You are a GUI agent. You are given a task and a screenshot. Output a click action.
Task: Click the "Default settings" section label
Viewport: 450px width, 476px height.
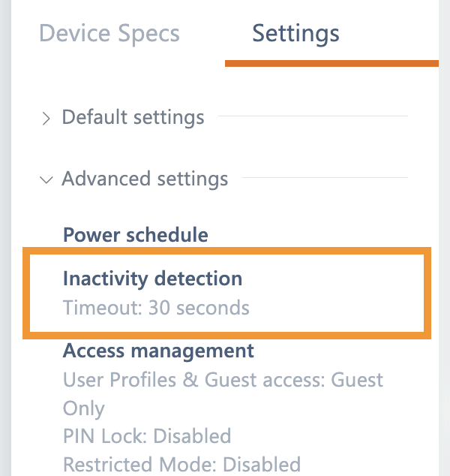pyautogui.click(x=133, y=118)
